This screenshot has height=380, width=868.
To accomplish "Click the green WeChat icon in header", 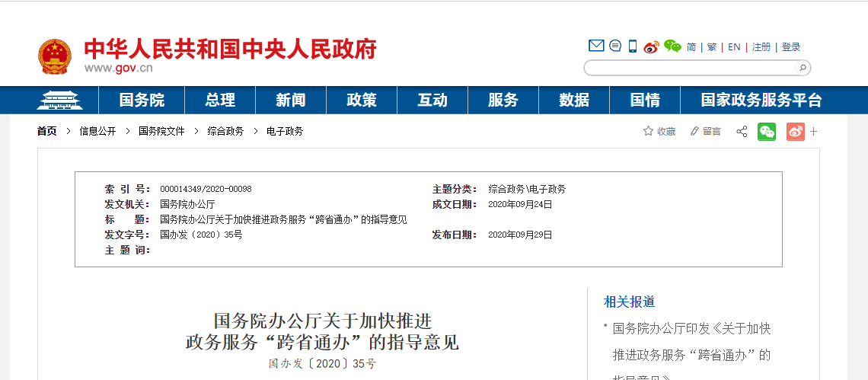I will click(x=672, y=46).
